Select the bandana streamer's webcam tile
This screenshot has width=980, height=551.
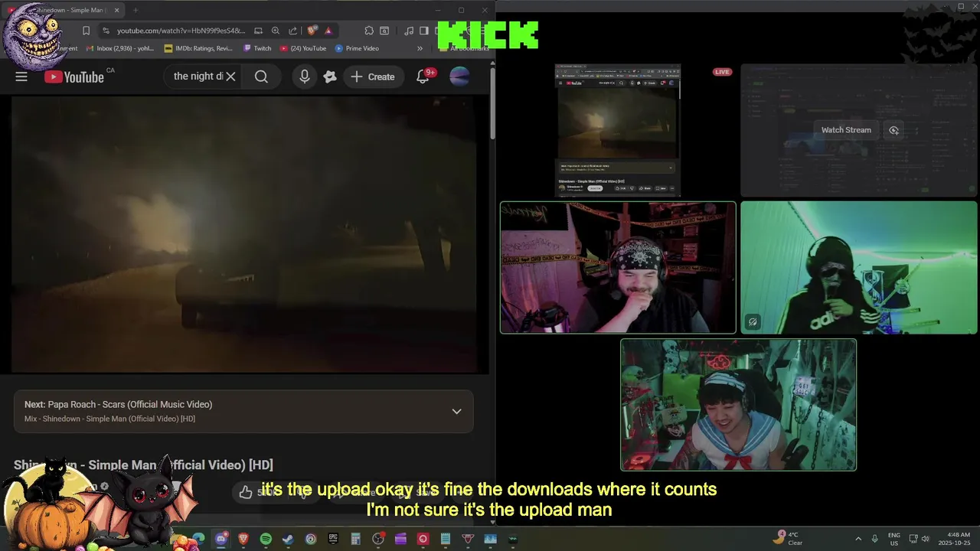point(618,268)
